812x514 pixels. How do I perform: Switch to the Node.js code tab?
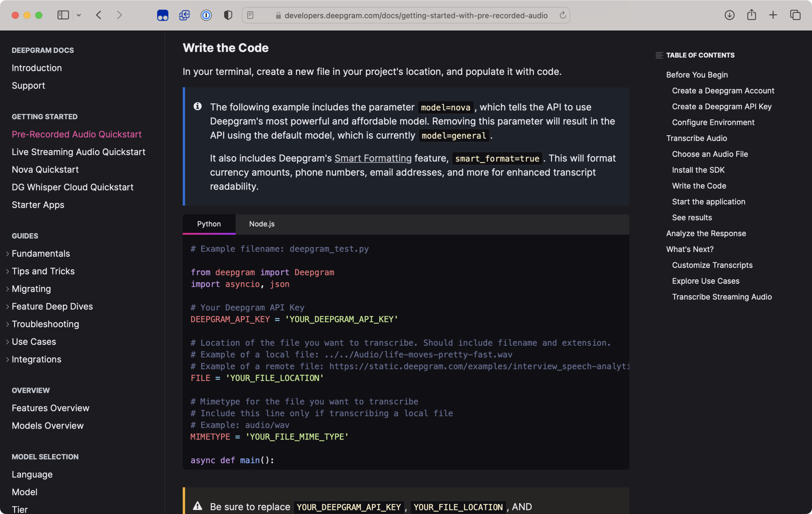(262, 224)
